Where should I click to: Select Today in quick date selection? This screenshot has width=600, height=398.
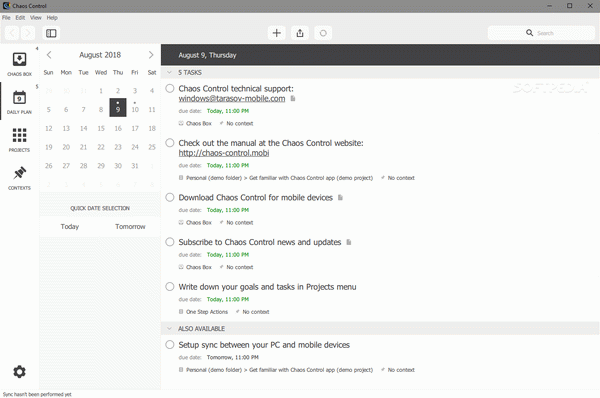click(x=70, y=227)
